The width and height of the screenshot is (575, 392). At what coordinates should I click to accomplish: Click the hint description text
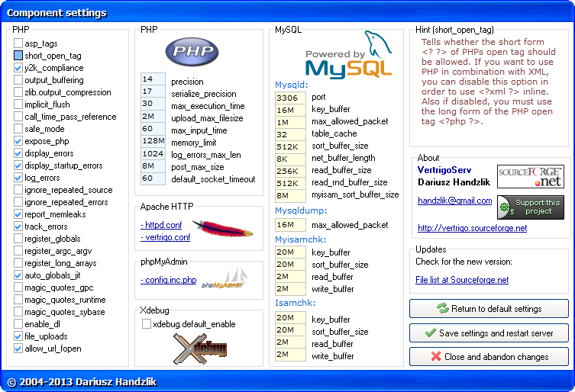click(x=488, y=82)
